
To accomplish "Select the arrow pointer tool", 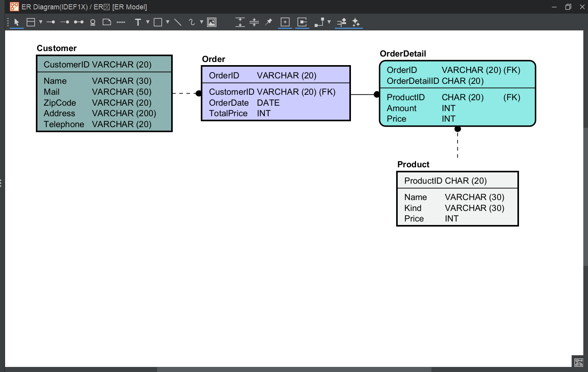I will coord(16,22).
